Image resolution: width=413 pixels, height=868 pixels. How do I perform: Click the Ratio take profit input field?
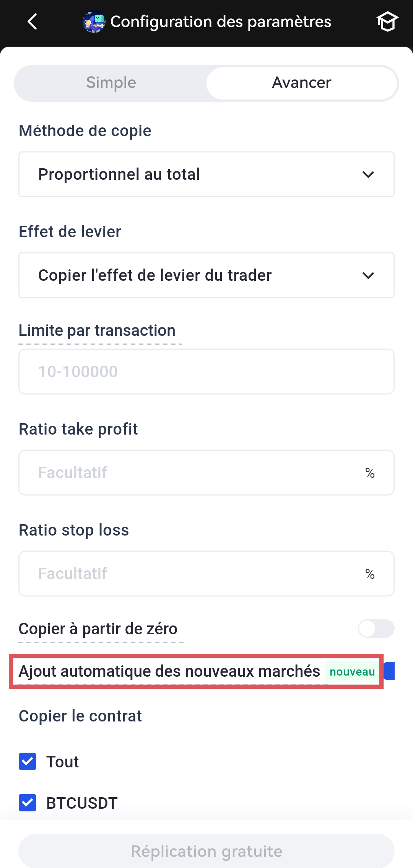[191, 473]
